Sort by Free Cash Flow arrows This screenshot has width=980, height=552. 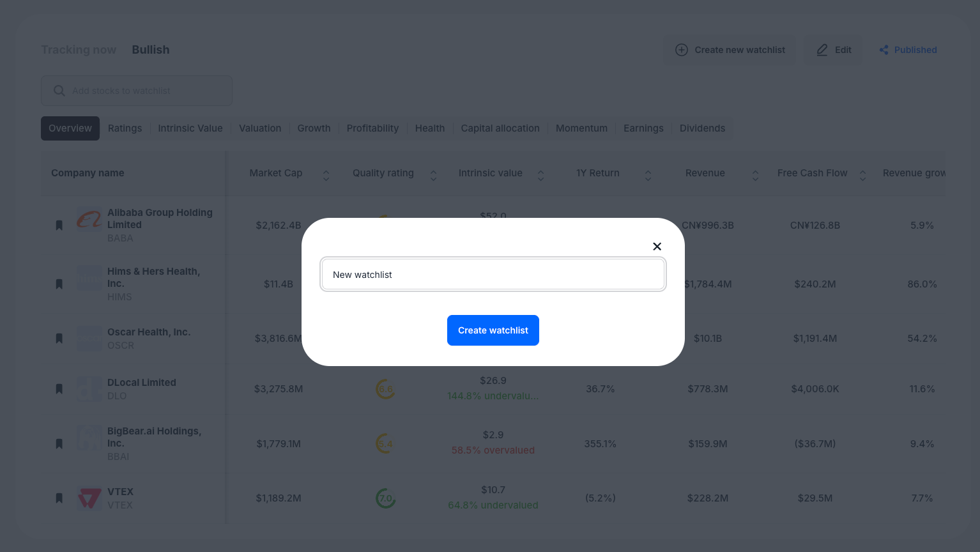pyautogui.click(x=862, y=175)
